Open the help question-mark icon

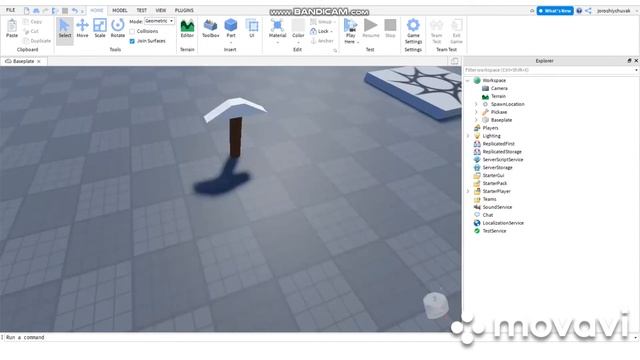pos(579,11)
